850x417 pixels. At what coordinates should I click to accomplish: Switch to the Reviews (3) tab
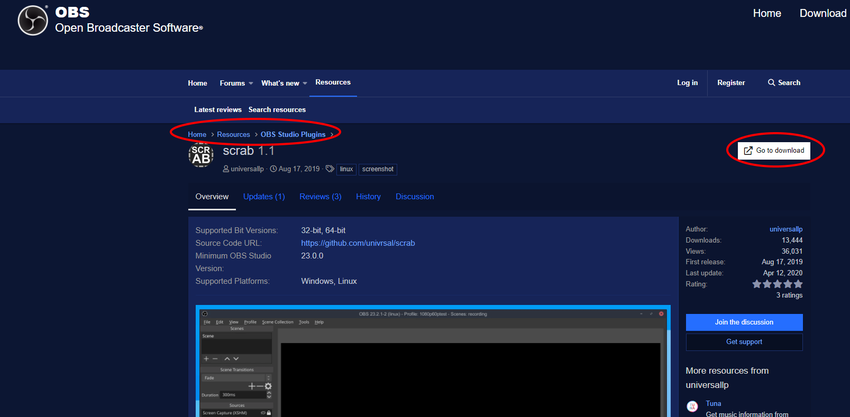click(320, 197)
